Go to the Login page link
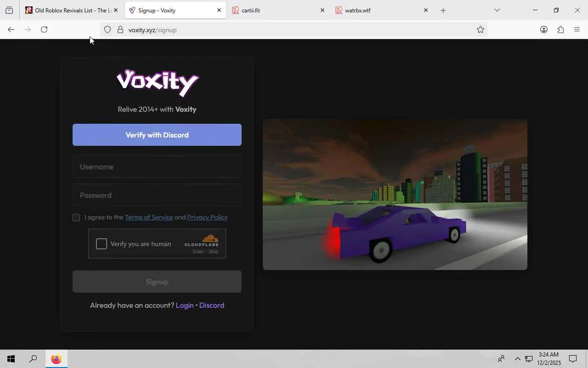The width and height of the screenshot is (588, 368). coord(185,305)
